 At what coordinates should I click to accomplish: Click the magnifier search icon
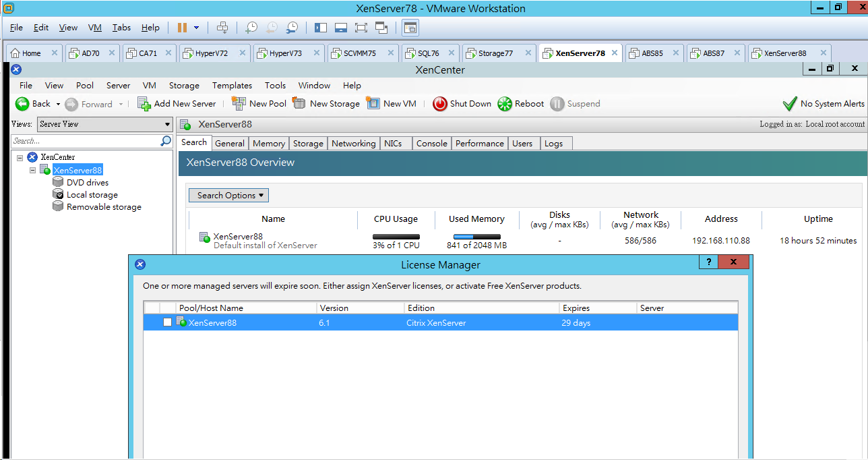[166, 141]
